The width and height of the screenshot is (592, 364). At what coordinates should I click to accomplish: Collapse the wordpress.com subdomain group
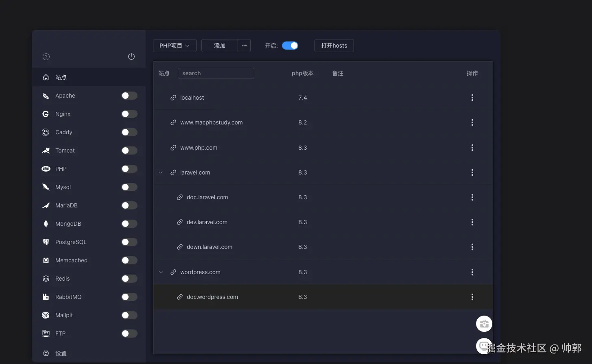pos(161,272)
